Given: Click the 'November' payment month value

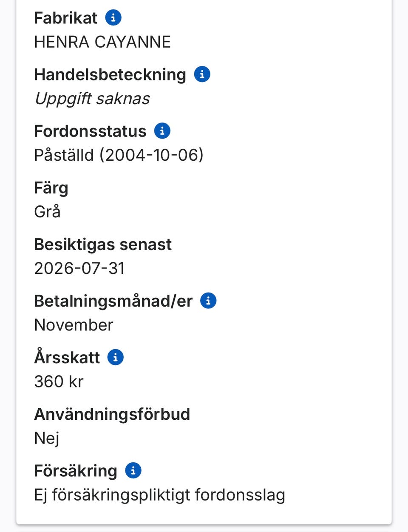Looking at the screenshot, I should (74, 325).
